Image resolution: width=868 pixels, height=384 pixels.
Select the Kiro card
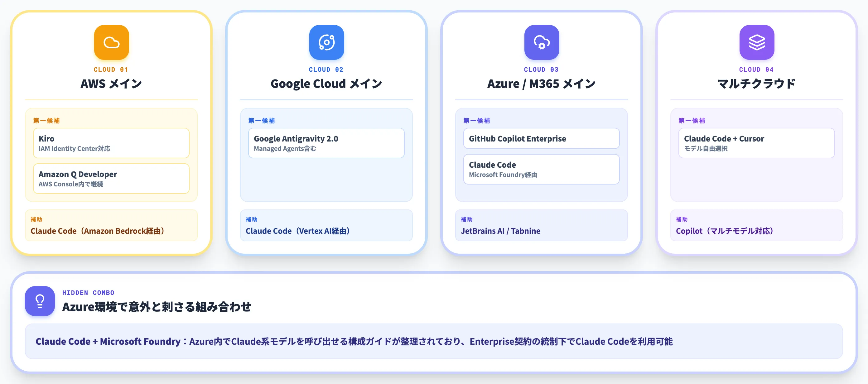(x=111, y=143)
